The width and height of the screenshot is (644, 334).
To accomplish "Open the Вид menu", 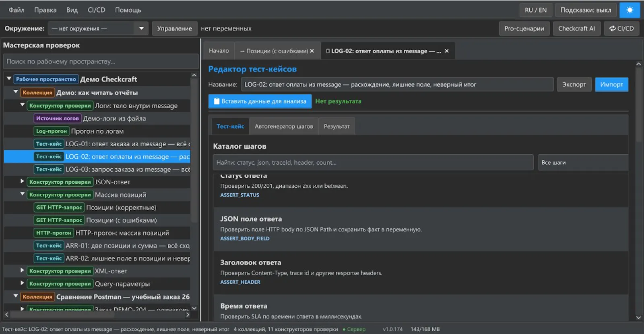I will 72,10.
